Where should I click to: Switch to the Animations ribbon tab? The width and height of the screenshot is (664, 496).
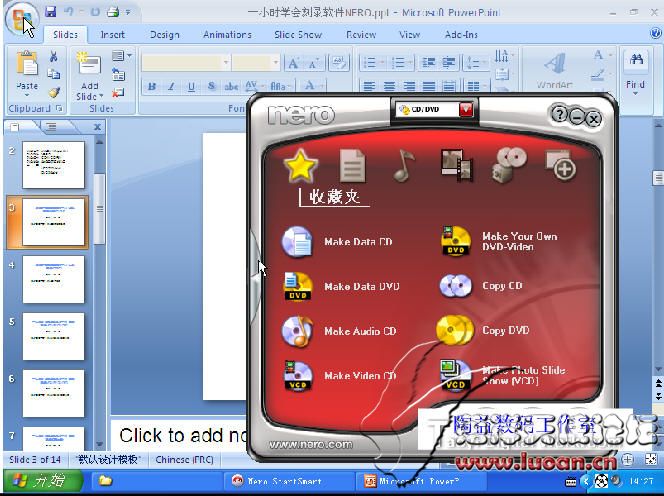[x=227, y=35]
